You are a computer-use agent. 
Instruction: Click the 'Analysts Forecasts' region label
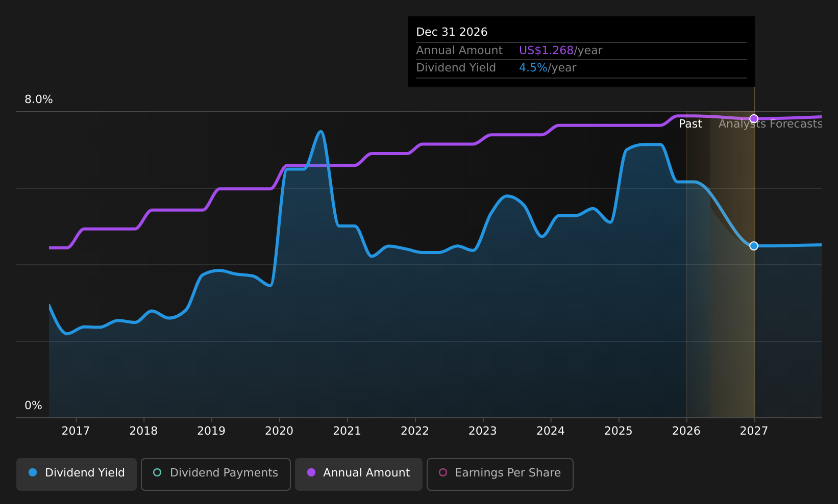770,124
